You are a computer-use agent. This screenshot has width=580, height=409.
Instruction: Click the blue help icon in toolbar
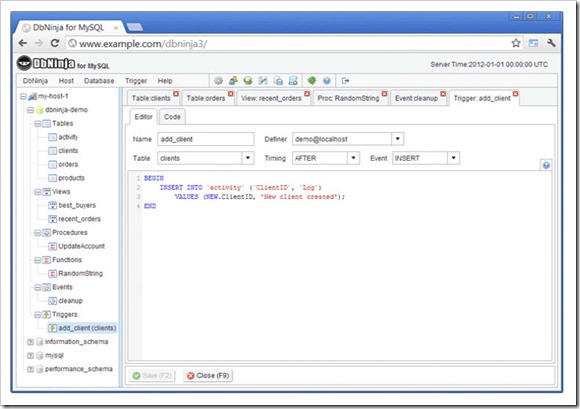[327, 81]
